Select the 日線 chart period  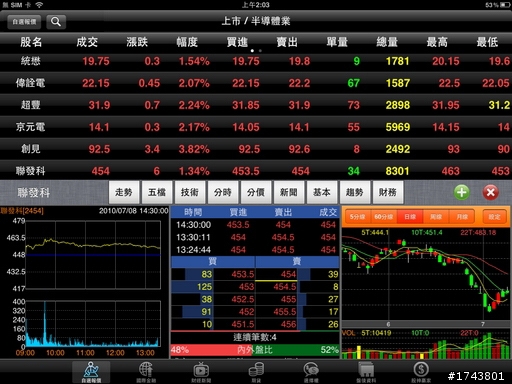pos(410,217)
